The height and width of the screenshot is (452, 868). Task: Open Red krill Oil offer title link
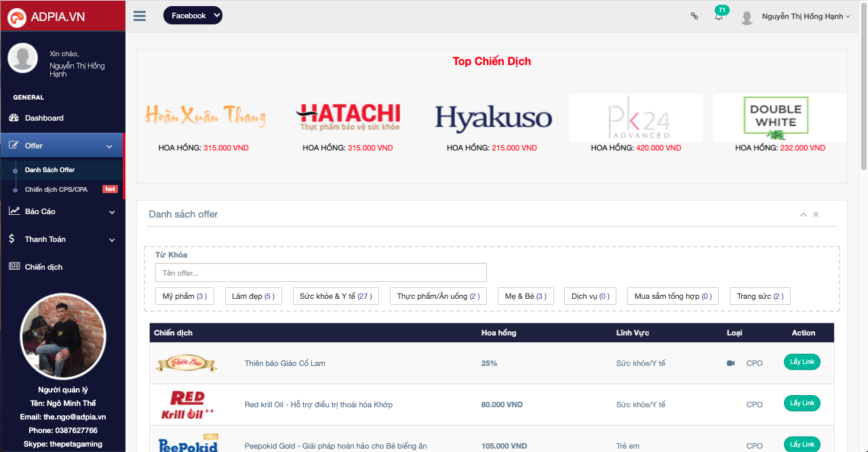coord(319,405)
